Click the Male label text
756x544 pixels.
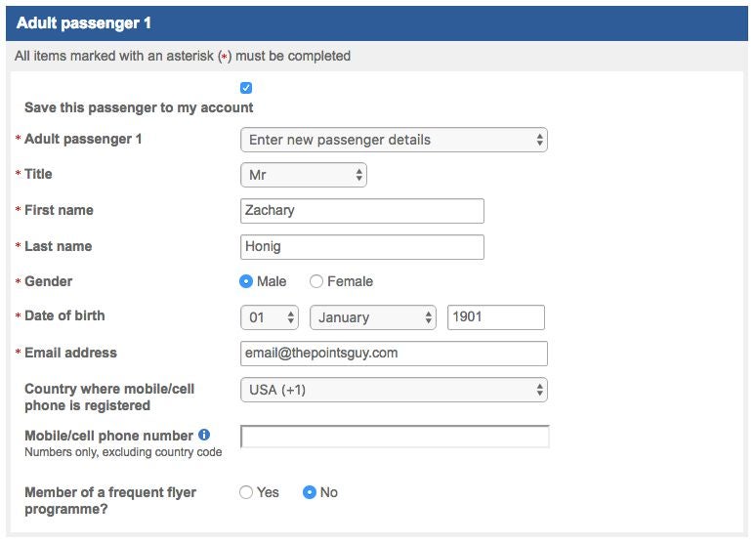click(272, 281)
